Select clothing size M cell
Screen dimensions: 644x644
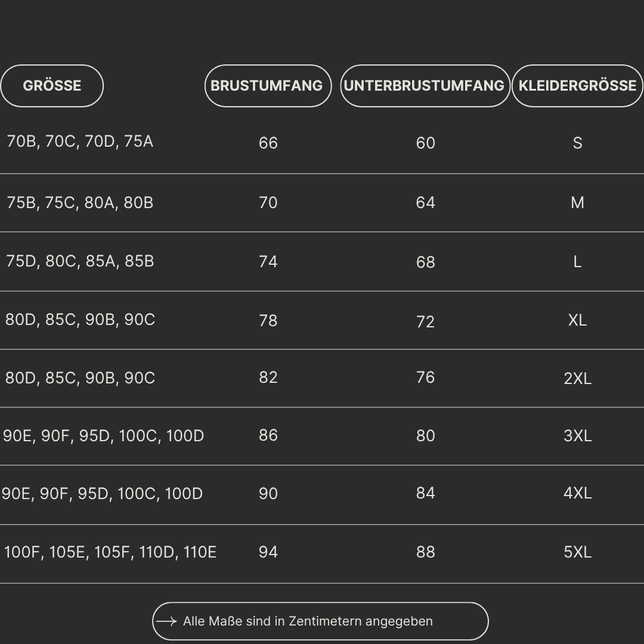pos(577,203)
